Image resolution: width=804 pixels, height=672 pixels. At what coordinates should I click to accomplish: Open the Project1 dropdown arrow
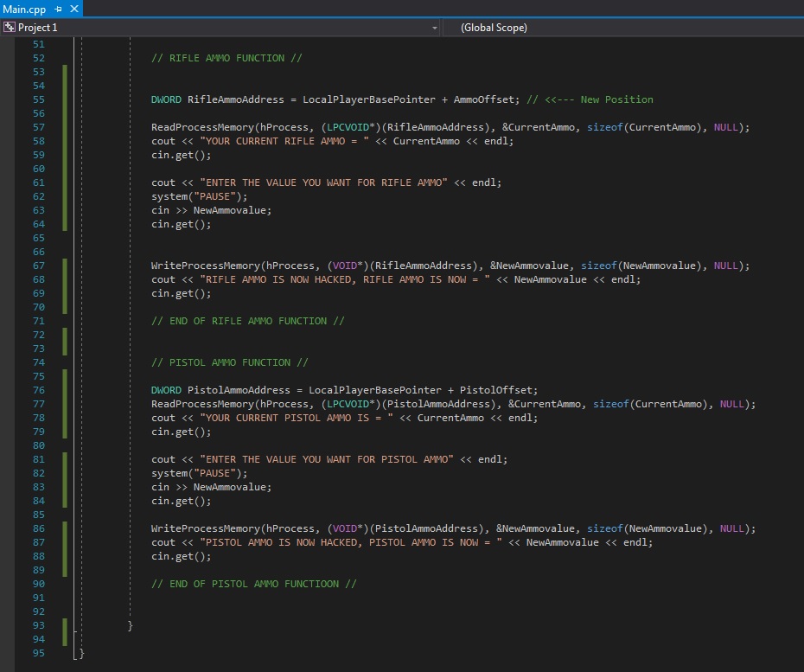click(x=434, y=28)
